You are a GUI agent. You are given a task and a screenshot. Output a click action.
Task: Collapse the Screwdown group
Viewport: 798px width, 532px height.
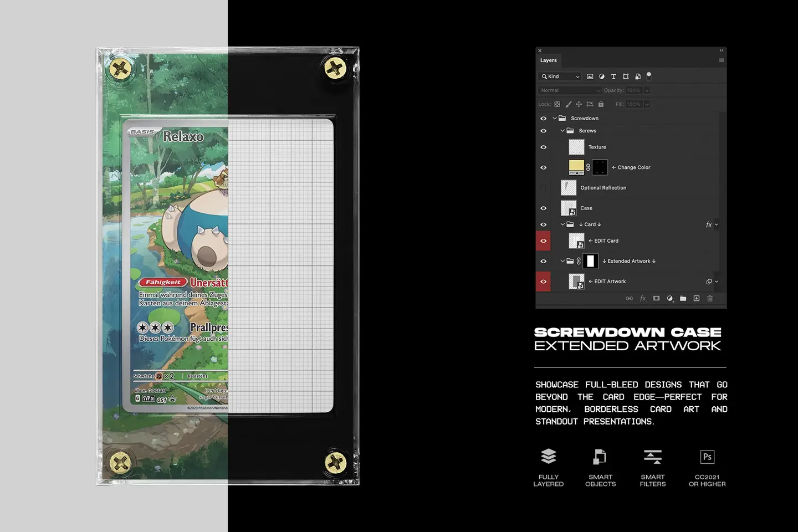(554, 118)
